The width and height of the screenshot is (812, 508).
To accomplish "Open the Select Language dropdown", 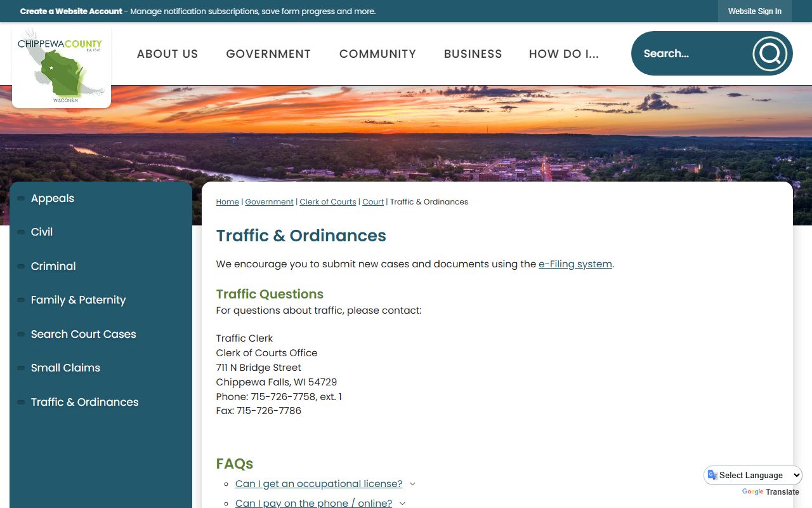I will pyautogui.click(x=753, y=475).
